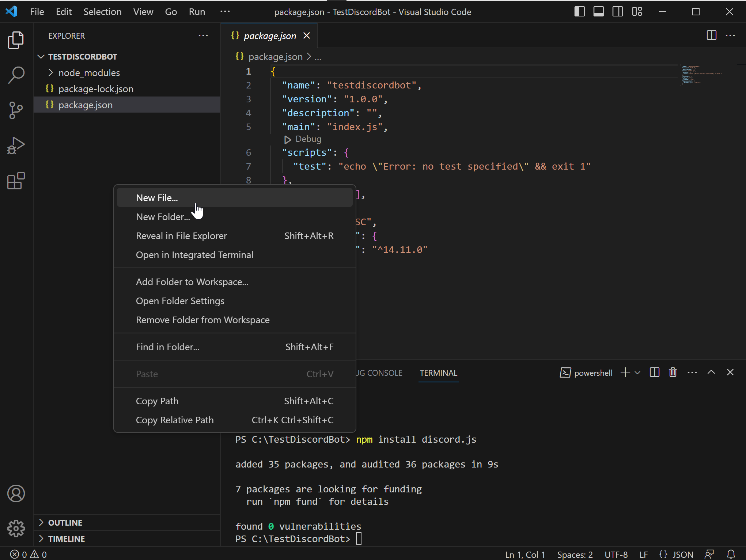The width and height of the screenshot is (746, 560).
Task: Open the Manage gear icon
Action: tap(16, 529)
